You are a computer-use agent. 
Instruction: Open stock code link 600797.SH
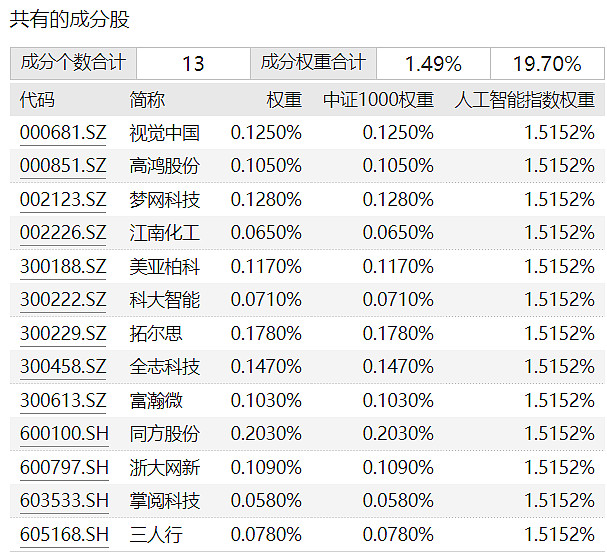pos(64,468)
